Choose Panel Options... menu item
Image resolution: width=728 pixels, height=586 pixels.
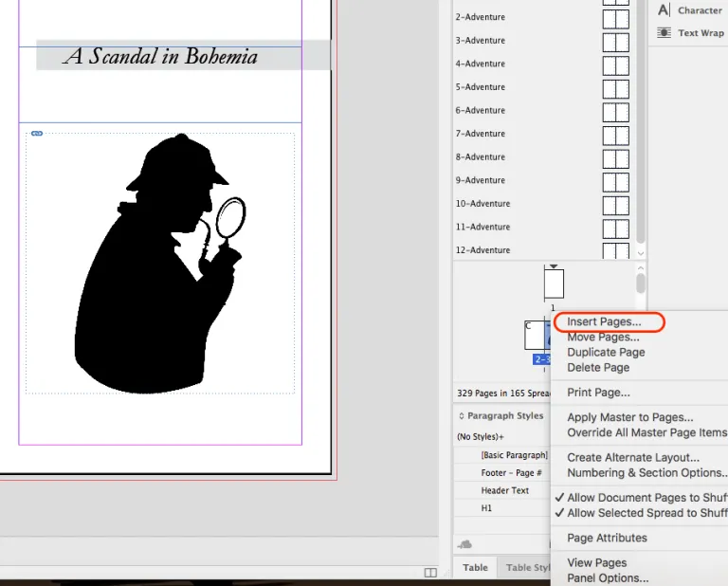pyautogui.click(x=608, y=578)
